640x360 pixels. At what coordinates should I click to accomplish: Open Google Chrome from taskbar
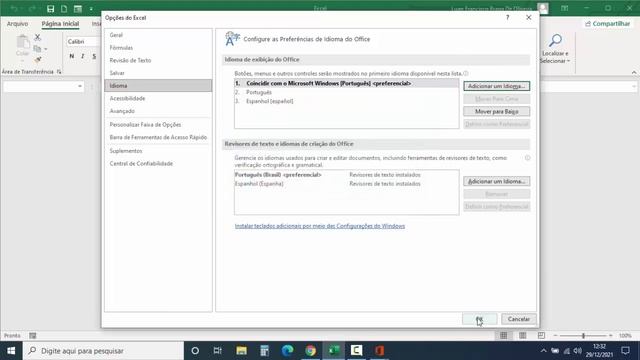point(310,351)
